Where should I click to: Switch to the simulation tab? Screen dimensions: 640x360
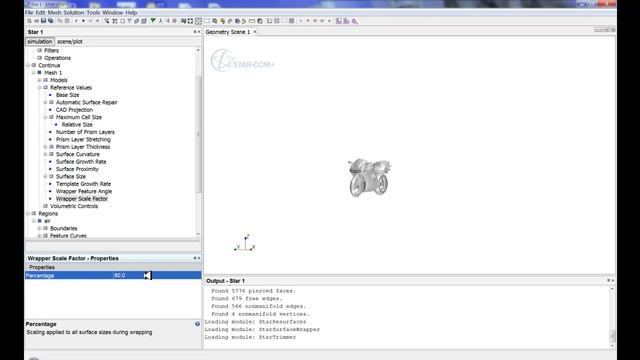pyautogui.click(x=40, y=42)
